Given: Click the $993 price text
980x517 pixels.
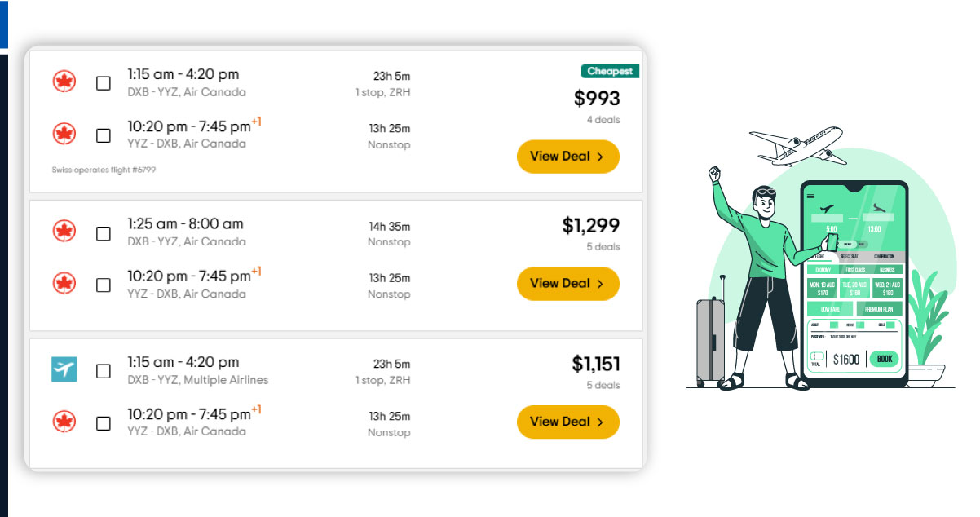Looking at the screenshot, I should tap(597, 99).
